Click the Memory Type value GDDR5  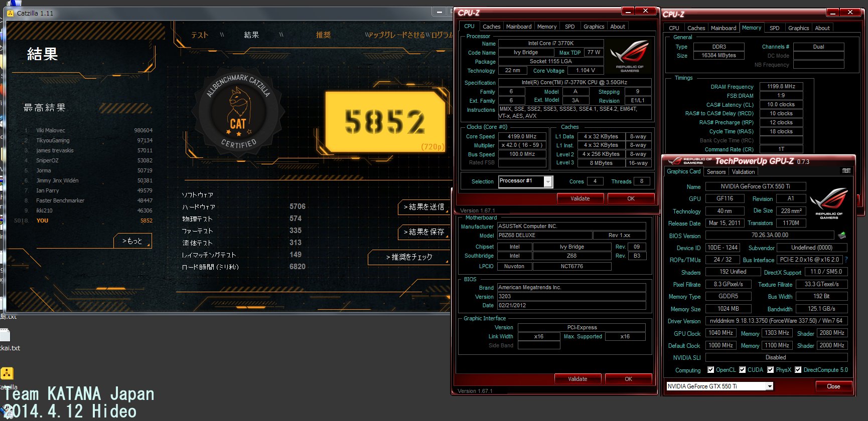(729, 296)
